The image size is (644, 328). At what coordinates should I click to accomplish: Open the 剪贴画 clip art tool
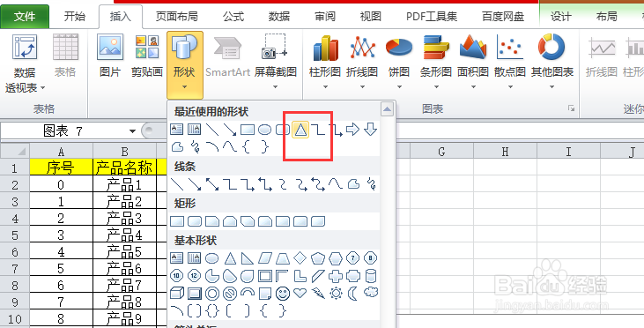pyautogui.click(x=147, y=56)
